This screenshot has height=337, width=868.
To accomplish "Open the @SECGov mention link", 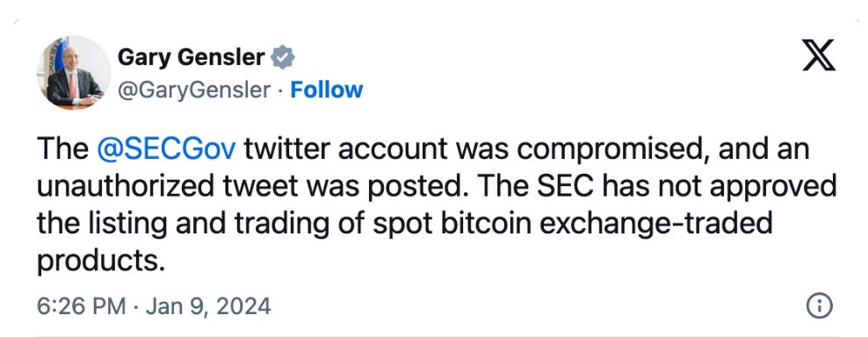I will point(167,150).
